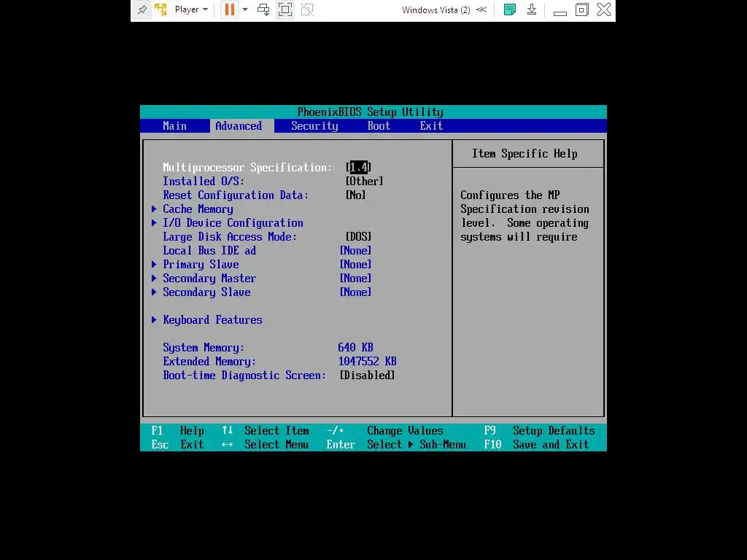This screenshot has width=747, height=560.
Task: Click the Select Menu footer hint
Action: point(266,444)
